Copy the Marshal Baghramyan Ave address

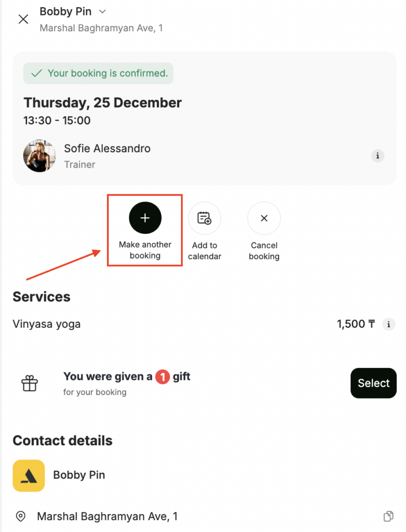[x=388, y=516]
